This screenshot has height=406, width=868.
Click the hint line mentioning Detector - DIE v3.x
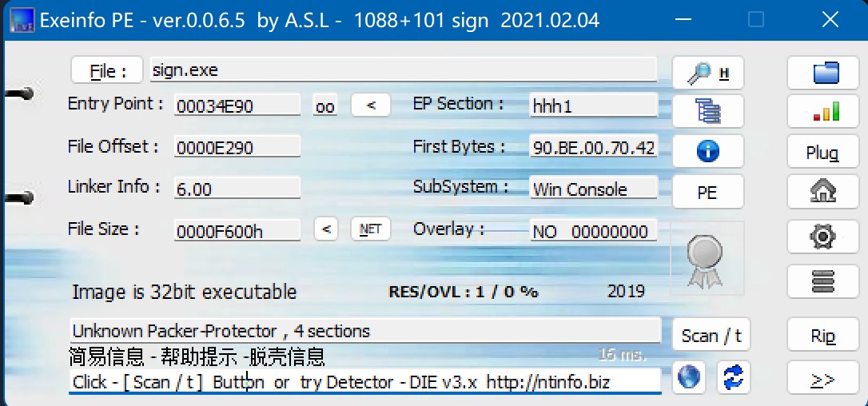coord(365,381)
